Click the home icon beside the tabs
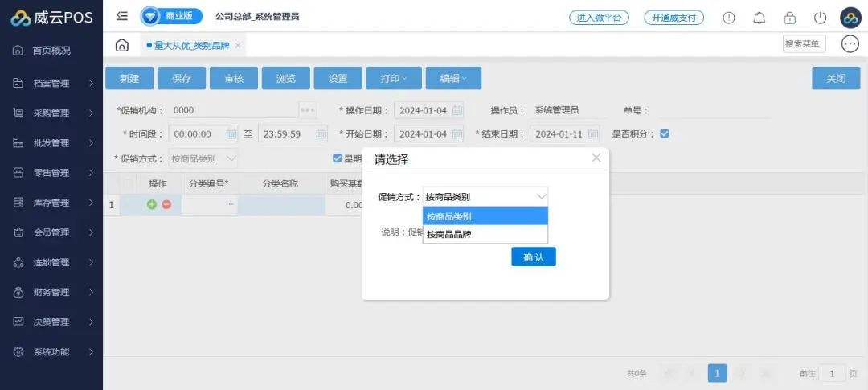The width and height of the screenshot is (868, 390). [122, 45]
